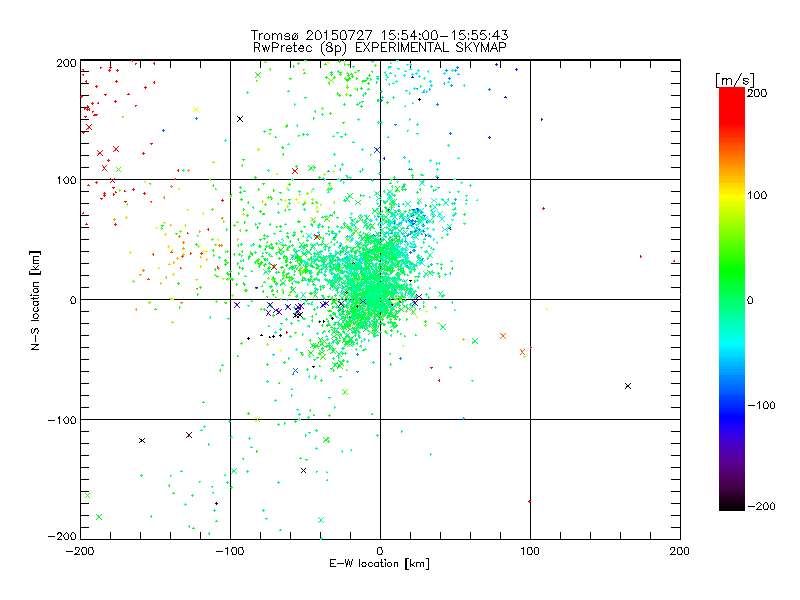This screenshot has height=600, width=800.
Task: Click the 'N-S location [km]' axis label
Action: pyautogui.click(x=35, y=301)
